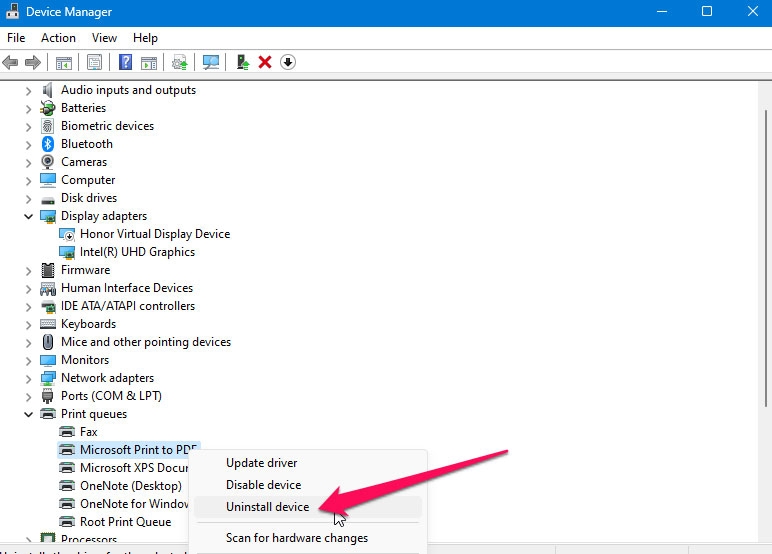
Task: Click the Human Interface Devices icon
Action: (x=48, y=288)
